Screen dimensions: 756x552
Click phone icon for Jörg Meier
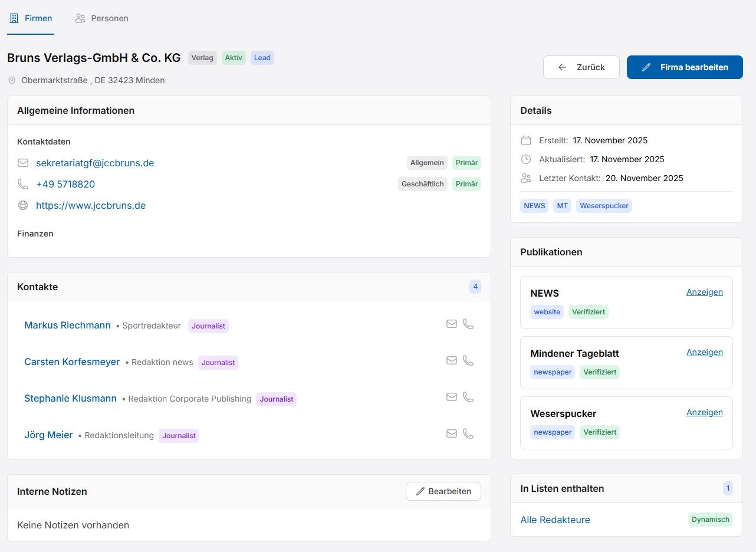(x=468, y=433)
